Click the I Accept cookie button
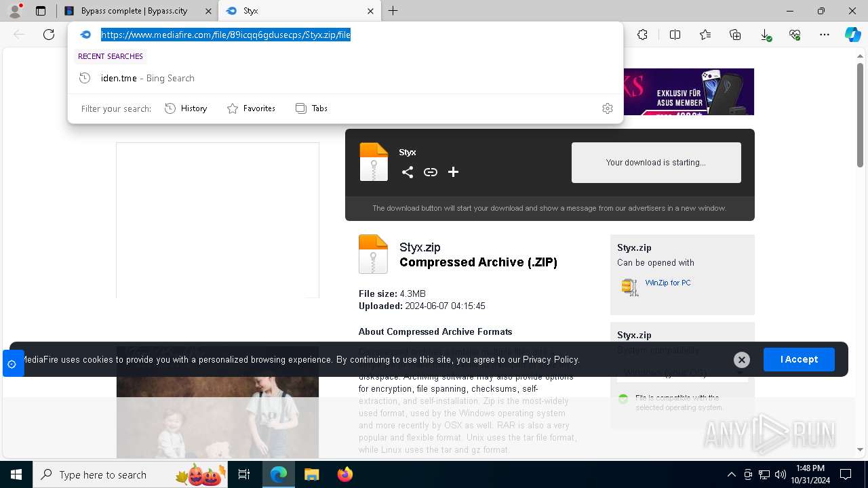Screen dimensions: 868x488 coord(799,359)
